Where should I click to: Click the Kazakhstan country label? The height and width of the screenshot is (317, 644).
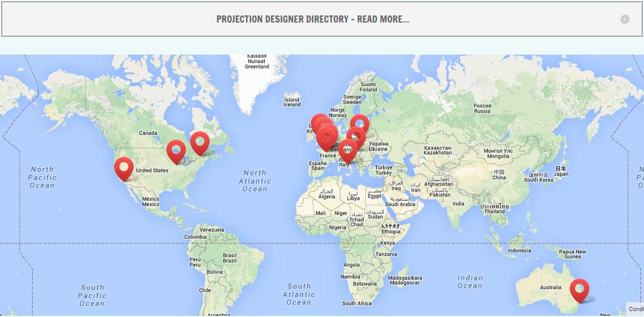pos(438,150)
